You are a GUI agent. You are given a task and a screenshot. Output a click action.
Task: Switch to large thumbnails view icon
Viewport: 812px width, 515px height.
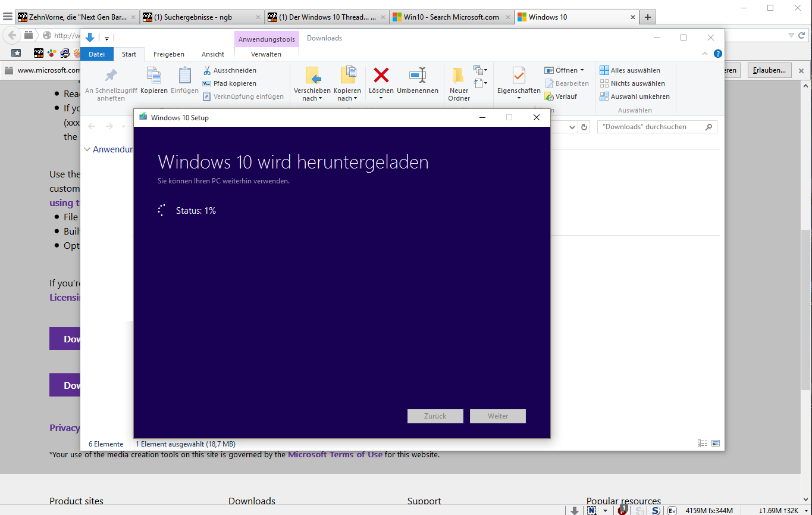pos(716,444)
